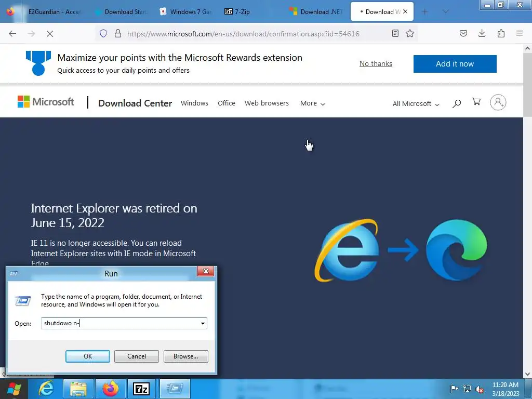The height and width of the screenshot is (399, 532).
Task: Click the scrollbar up arrow
Action: click(527, 48)
